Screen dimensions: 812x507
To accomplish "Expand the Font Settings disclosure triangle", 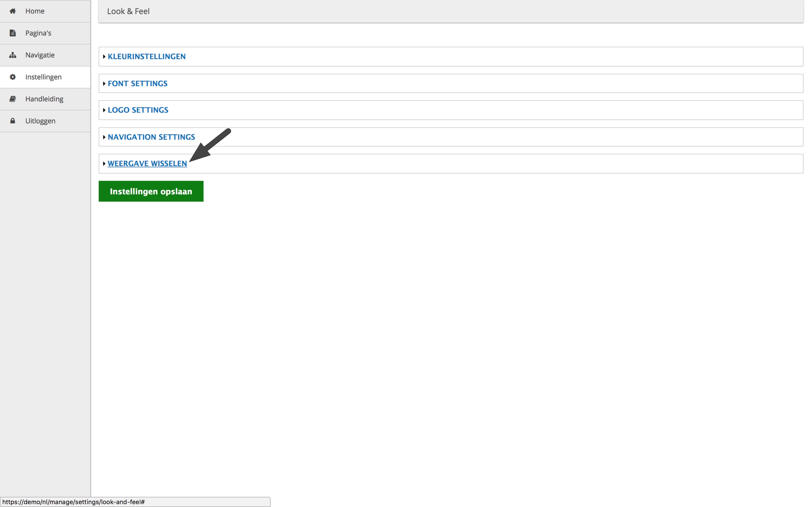I will (104, 84).
